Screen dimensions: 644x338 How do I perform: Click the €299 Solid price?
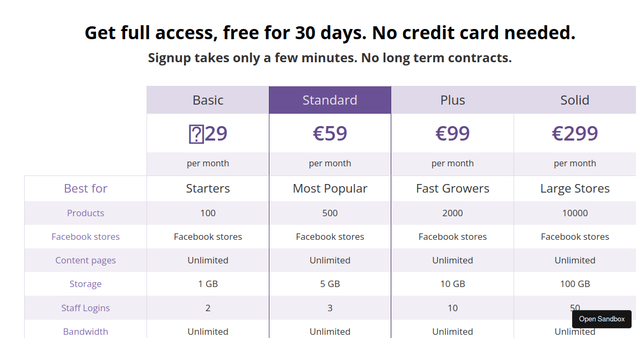pos(575,134)
